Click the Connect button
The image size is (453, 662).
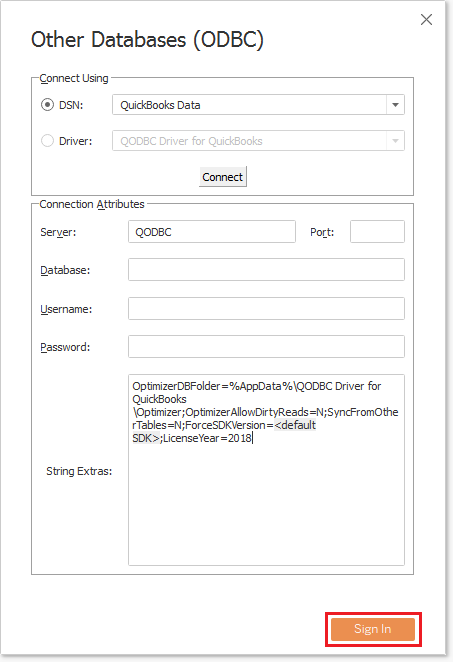point(222,176)
